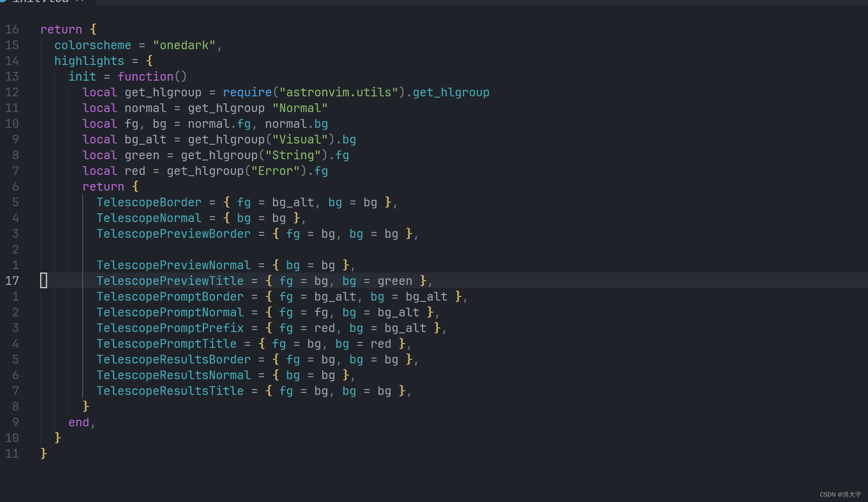Click the init.lua tab label
868x502 pixels.
tap(41, 1)
